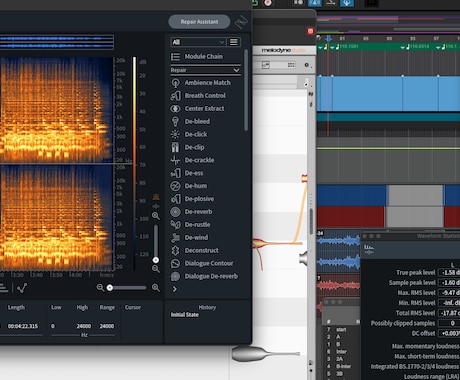Image resolution: width=460 pixels, height=380 pixels.
Task: Select the marker row named start
Action: pyautogui.click(x=342, y=330)
